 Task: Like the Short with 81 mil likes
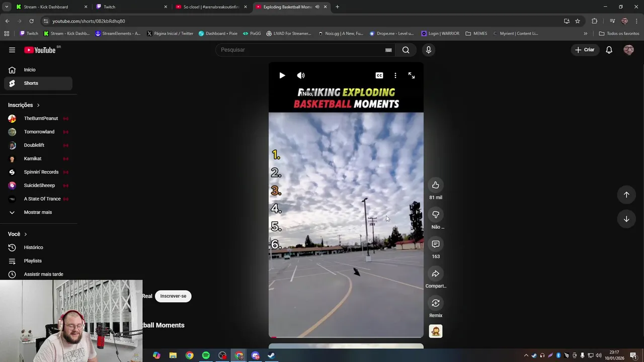pos(436,185)
